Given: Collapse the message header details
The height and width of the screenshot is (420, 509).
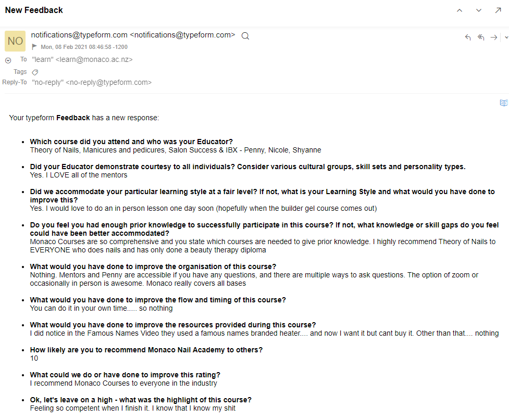Looking at the screenshot, I should coord(8,60).
